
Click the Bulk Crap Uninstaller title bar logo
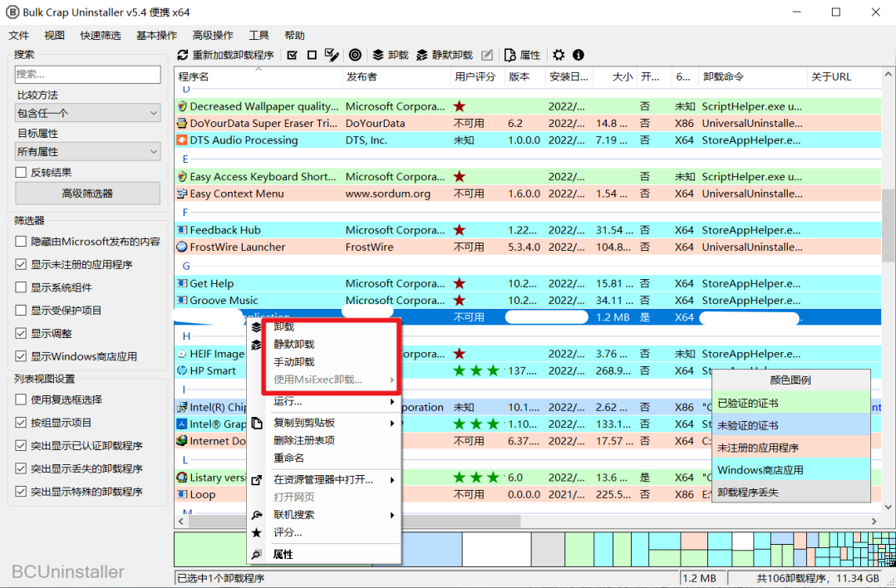coord(12,12)
